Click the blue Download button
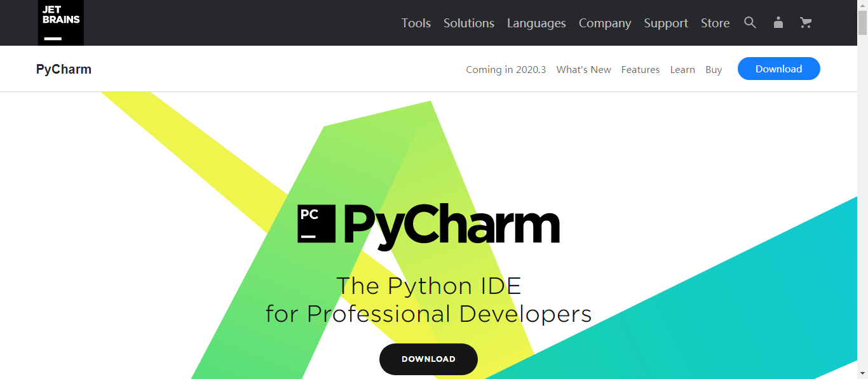This screenshot has height=379, width=868. click(779, 69)
